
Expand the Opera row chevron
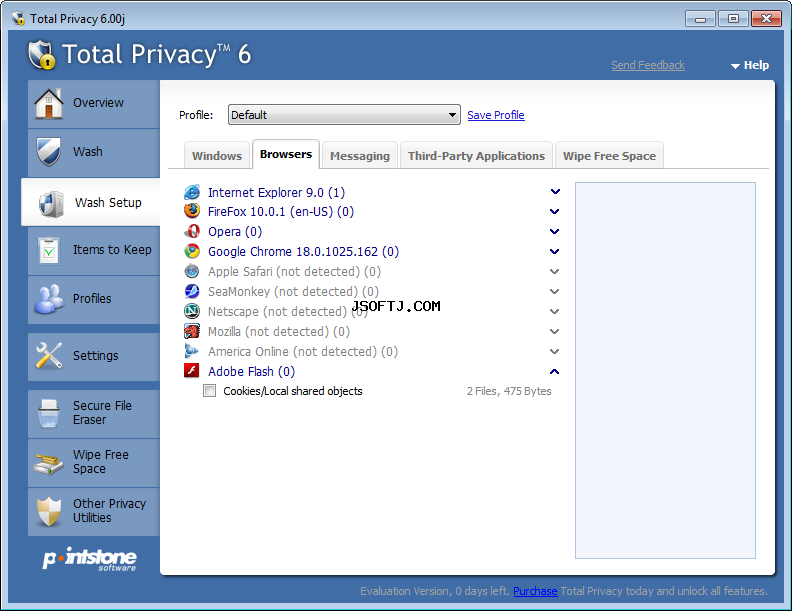(x=555, y=232)
